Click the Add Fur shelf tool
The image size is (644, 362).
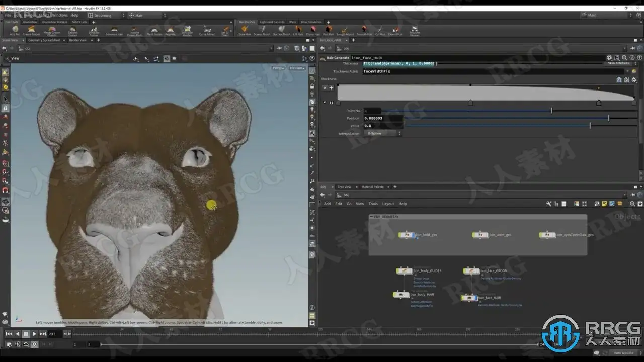(x=15, y=31)
